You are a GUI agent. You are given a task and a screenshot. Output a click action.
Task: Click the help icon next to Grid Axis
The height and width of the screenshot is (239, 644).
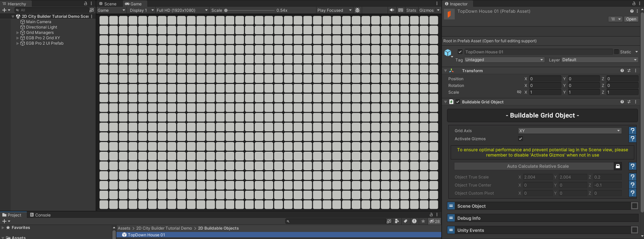pos(632,131)
